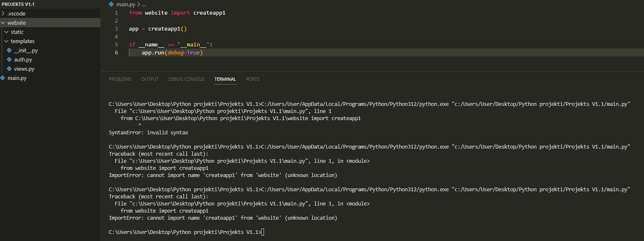Click the Python icon next to auth.py
This screenshot has height=241, width=644.
tap(10, 60)
